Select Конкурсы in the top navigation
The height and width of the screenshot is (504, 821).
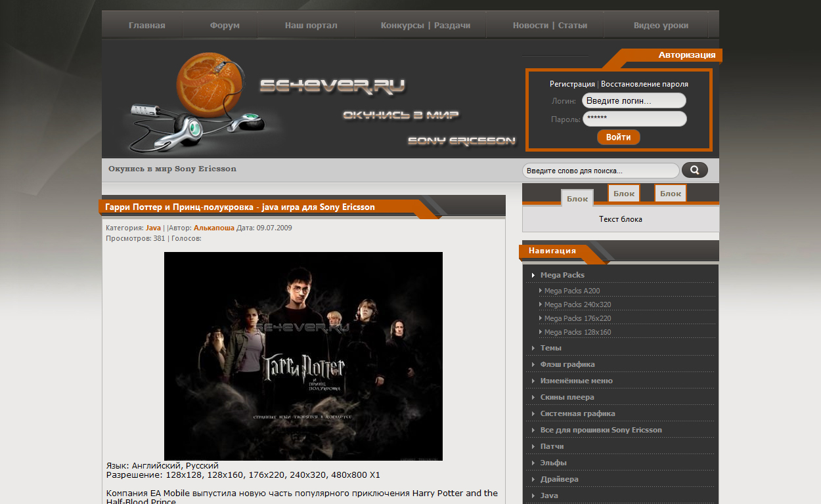[403, 26]
